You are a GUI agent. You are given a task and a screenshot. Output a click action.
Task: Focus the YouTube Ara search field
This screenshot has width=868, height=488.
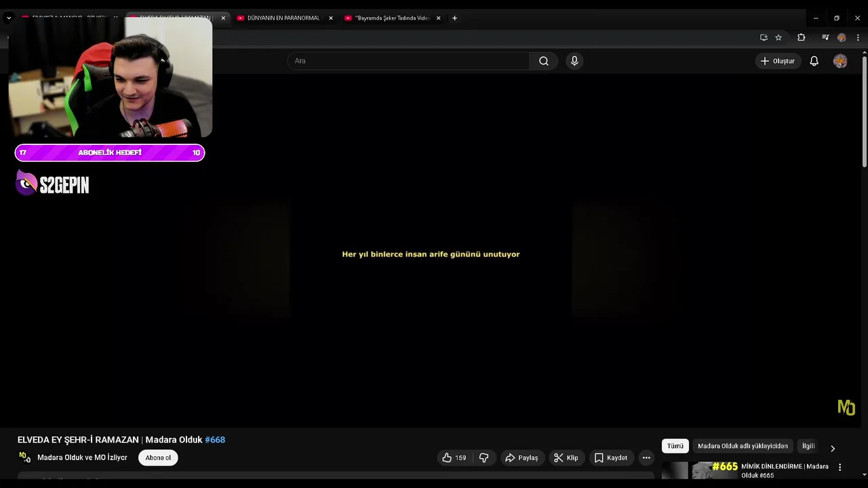pos(408,61)
